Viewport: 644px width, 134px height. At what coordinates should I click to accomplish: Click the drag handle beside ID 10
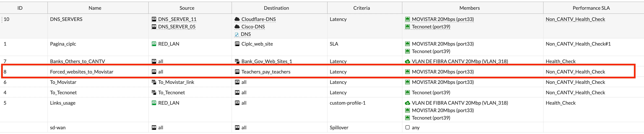point(2,19)
